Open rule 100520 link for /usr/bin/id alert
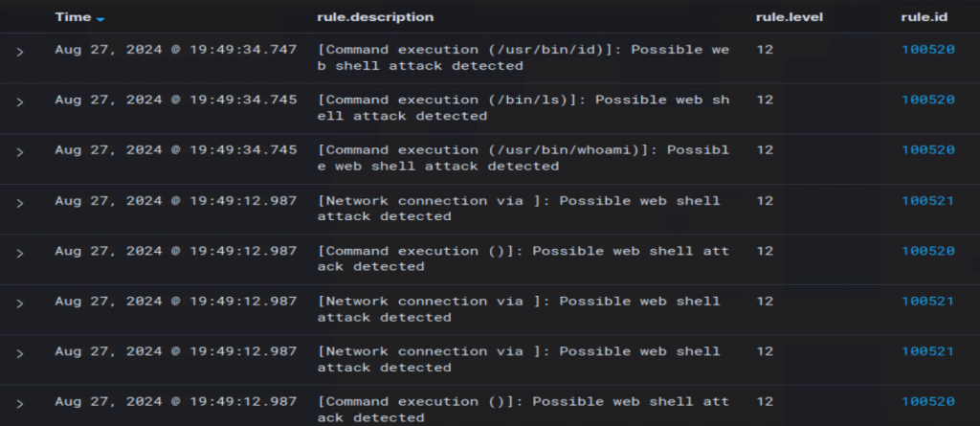This screenshot has width=980, height=426. (x=927, y=49)
